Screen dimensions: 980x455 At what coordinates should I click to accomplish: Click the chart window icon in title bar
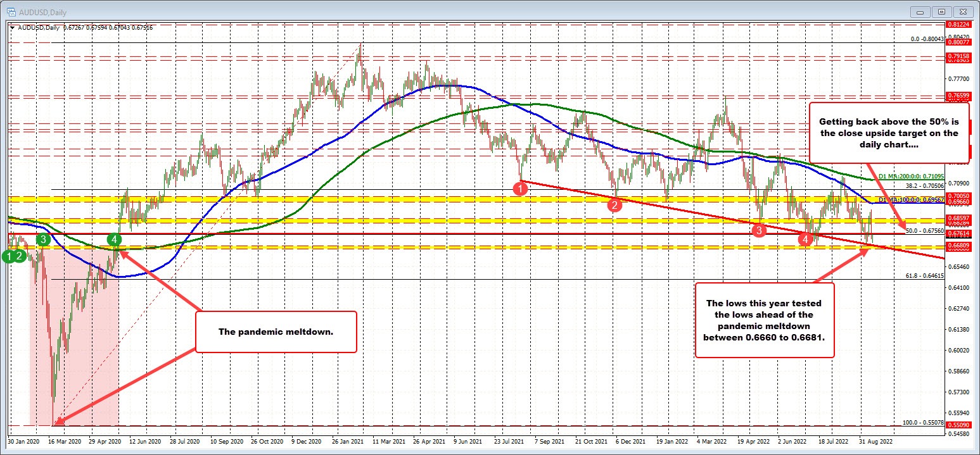12,11
